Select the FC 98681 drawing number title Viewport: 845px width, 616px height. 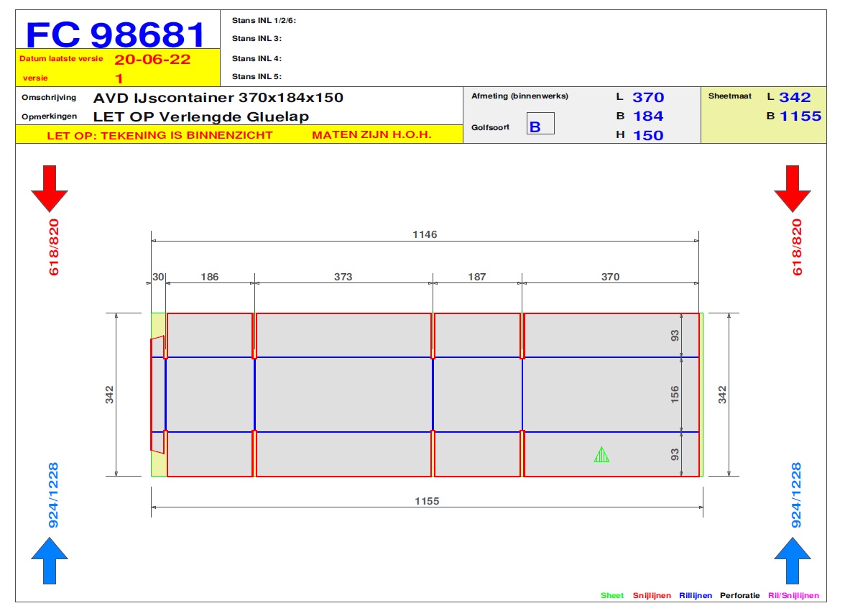(116, 34)
